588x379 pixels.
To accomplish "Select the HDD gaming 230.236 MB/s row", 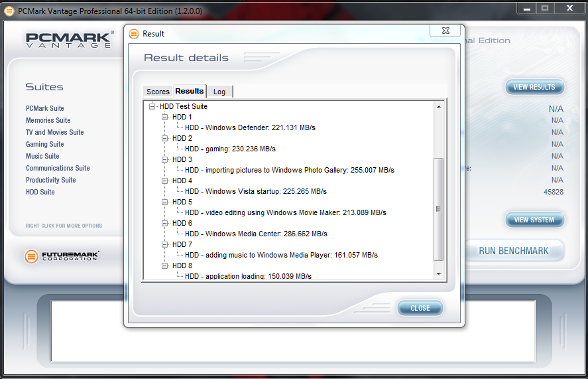I will point(230,149).
